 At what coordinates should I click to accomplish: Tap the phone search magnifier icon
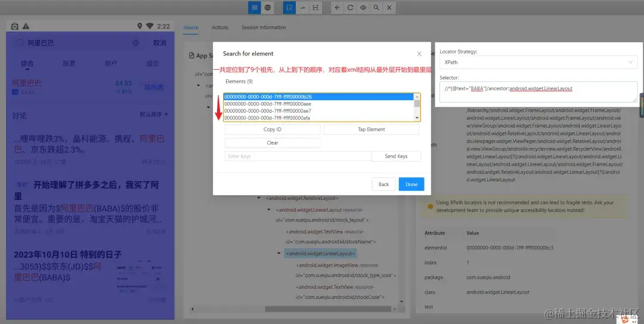tap(19, 42)
